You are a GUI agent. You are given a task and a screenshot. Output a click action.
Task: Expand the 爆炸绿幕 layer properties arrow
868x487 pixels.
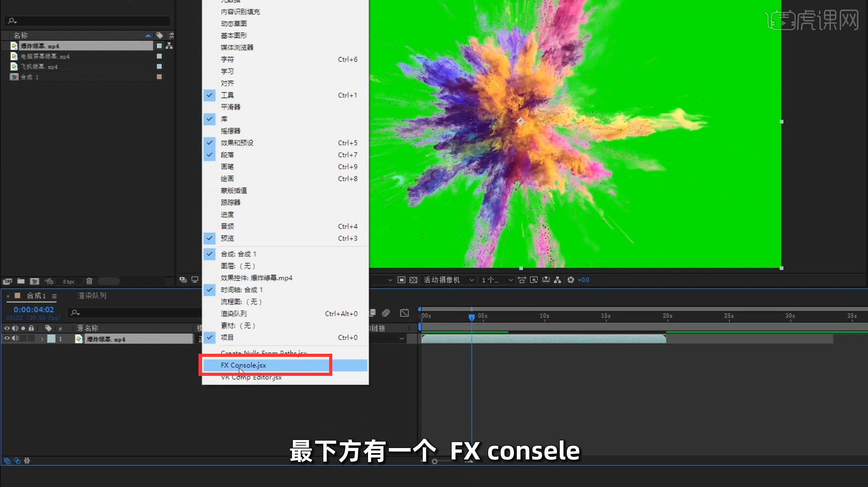(x=42, y=339)
